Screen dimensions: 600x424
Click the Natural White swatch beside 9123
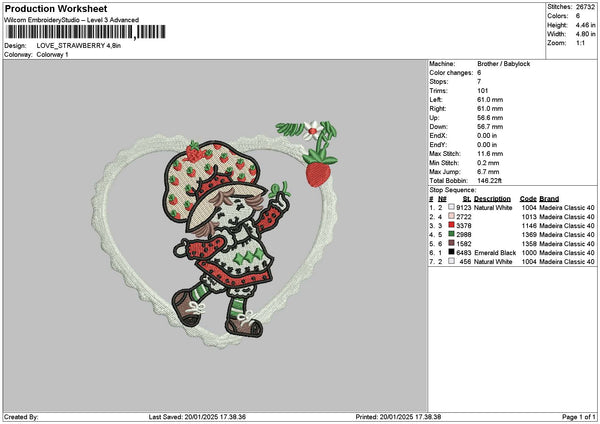[452, 207]
